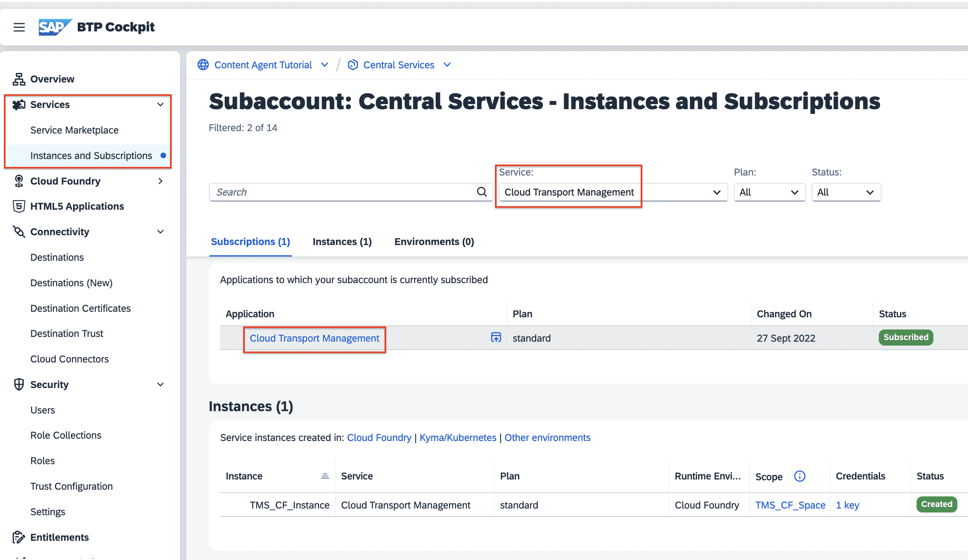Open the Entitlements sidebar item

point(60,537)
